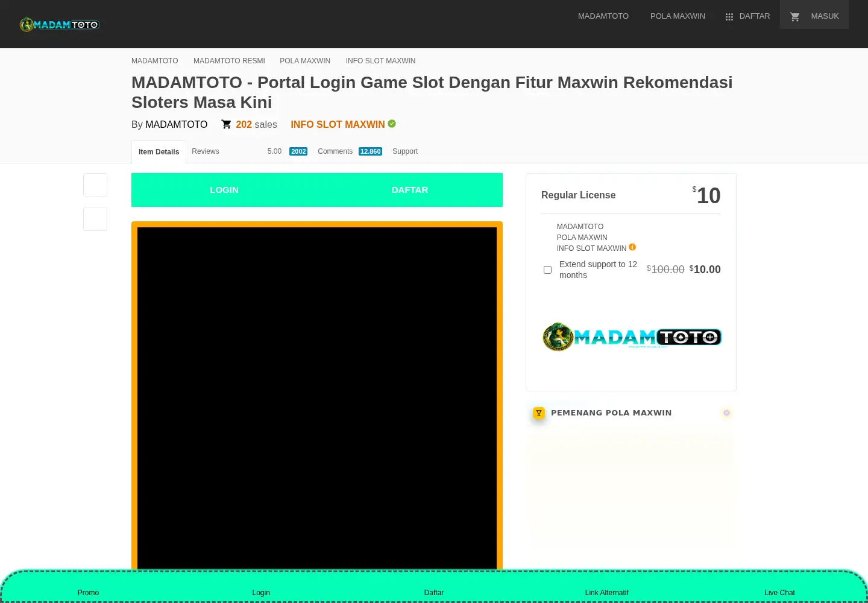This screenshot has height=603, width=868.
Task: Click trophy icon beside PEMENANG POLA MAXWIN
Action: pos(539,413)
